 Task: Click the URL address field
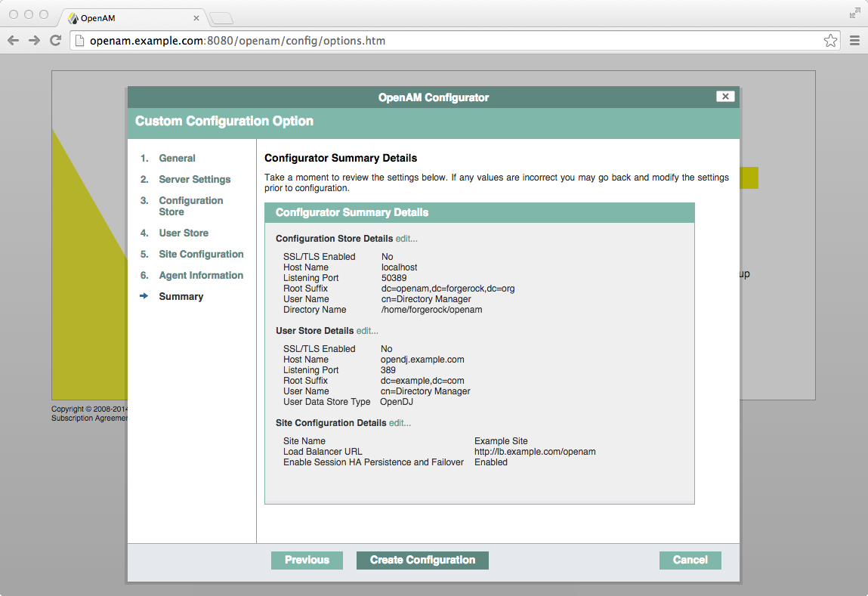tap(454, 40)
